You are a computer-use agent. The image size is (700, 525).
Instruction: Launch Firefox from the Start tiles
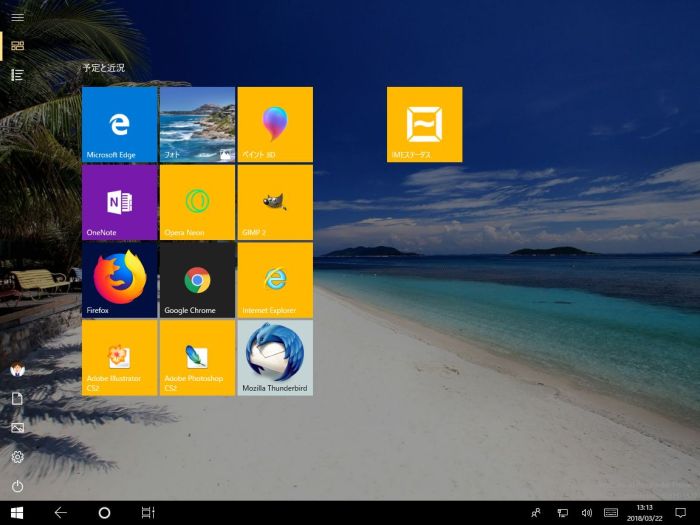click(x=119, y=280)
